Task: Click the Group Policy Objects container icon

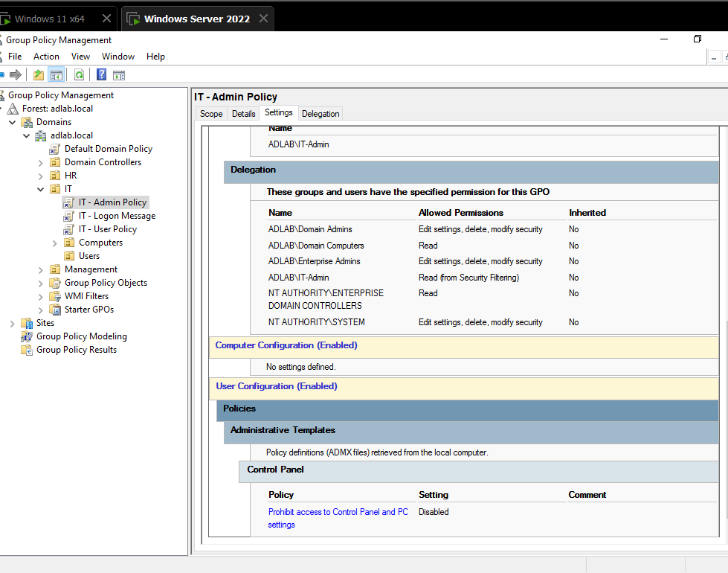Action: 55,283
